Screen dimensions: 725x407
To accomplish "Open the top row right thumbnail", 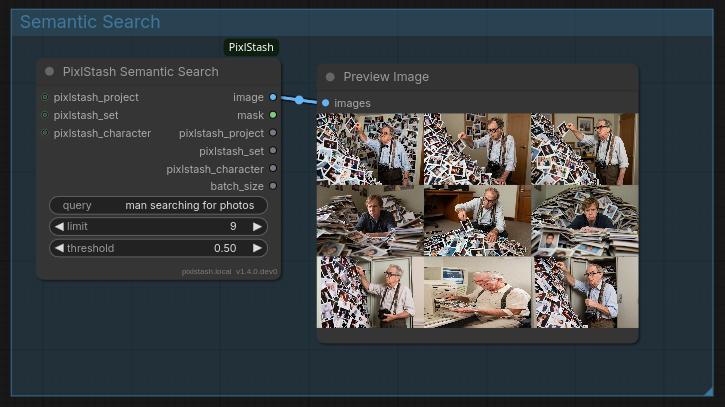I will (x=585, y=149).
